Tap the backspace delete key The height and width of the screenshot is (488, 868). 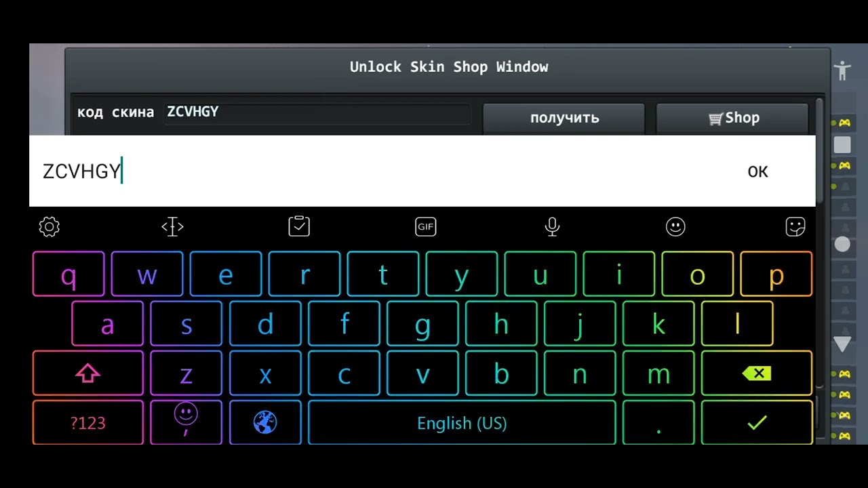(x=757, y=373)
